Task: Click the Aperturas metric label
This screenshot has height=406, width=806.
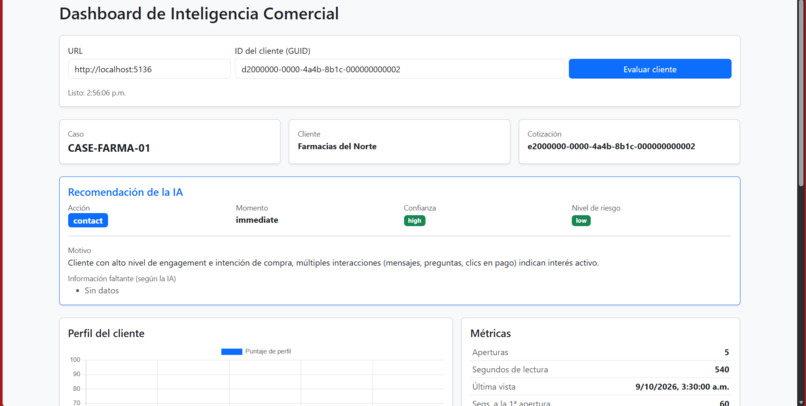Action: [490, 353]
